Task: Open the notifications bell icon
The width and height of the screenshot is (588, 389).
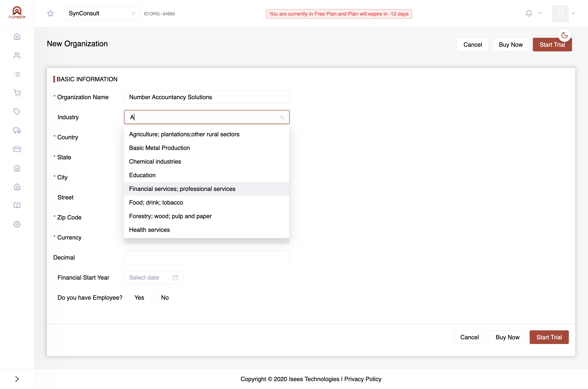Action: click(x=529, y=13)
